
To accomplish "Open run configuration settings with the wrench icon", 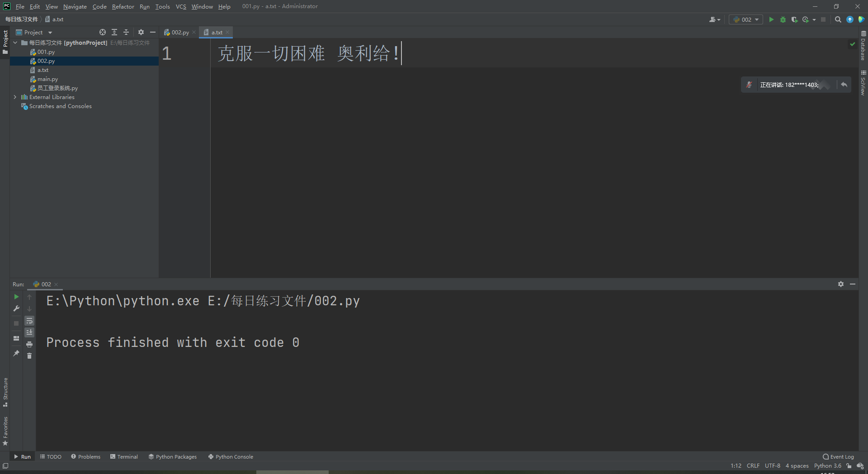I will click(x=16, y=308).
